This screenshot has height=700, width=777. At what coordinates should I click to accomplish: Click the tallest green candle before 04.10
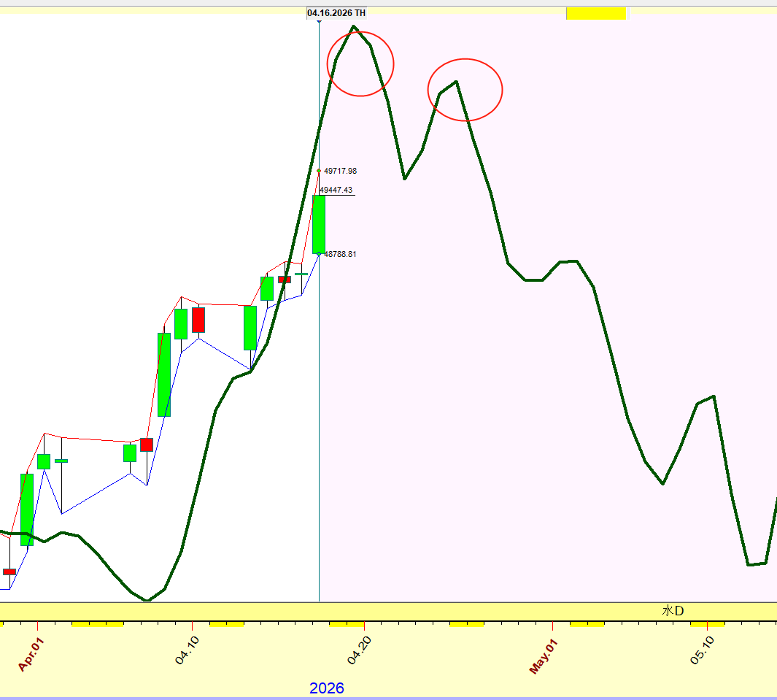164,374
